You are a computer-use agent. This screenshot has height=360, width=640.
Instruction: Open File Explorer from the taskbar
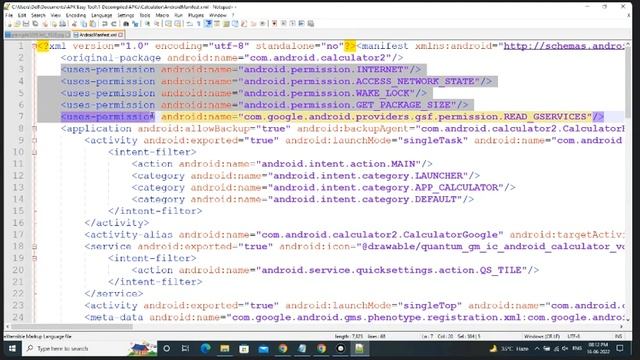[x=224, y=349]
